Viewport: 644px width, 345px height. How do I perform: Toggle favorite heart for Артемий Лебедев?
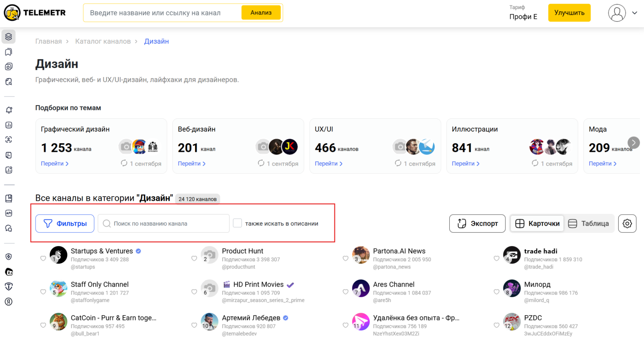click(194, 325)
